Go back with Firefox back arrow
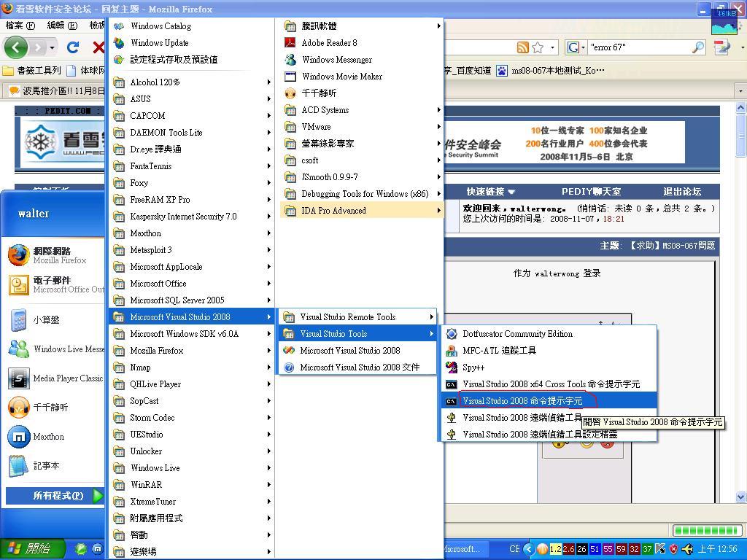Image resolution: width=747 pixels, height=560 pixels. [x=16, y=47]
